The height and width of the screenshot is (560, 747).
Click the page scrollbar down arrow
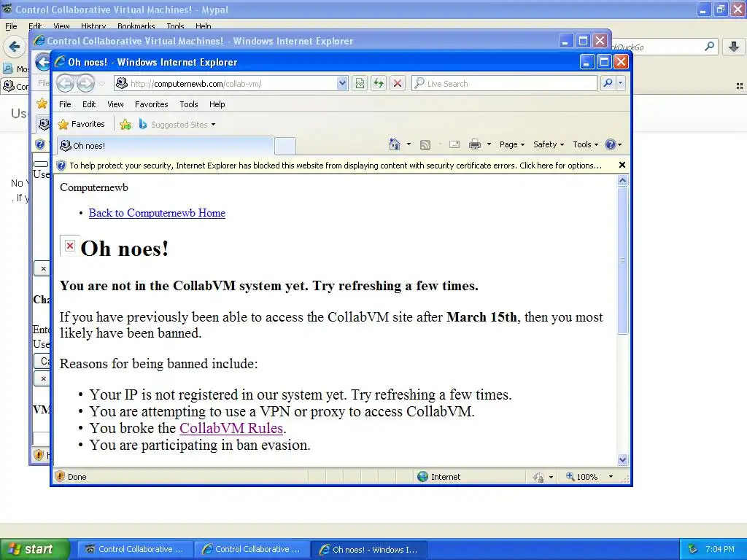click(x=623, y=460)
